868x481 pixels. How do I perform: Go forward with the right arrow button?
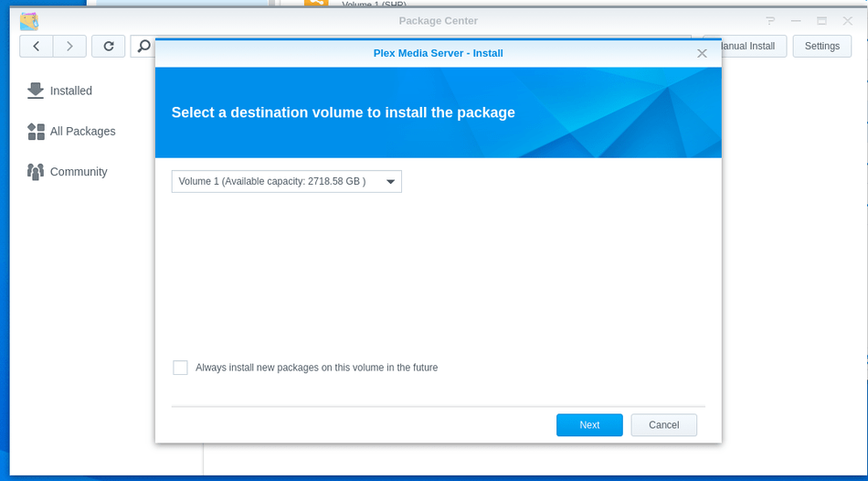pyautogui.click(x=69, y=46)
